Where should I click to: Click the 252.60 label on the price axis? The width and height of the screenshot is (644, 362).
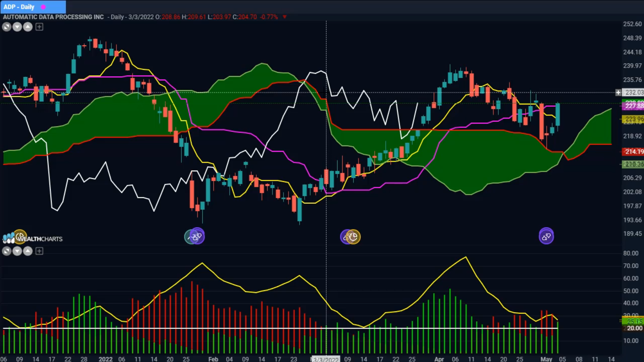(x=632, y=24)
